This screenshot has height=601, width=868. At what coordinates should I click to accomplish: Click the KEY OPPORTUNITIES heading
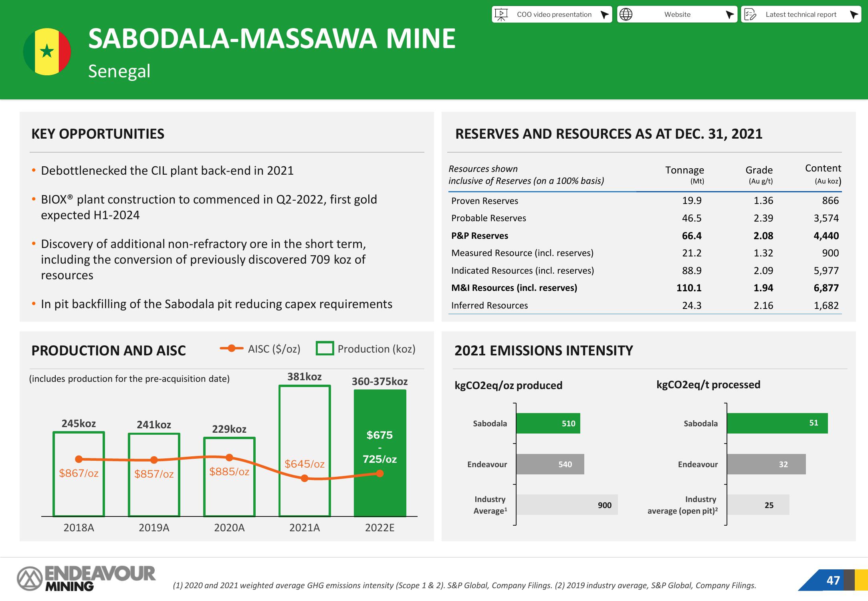98,134
